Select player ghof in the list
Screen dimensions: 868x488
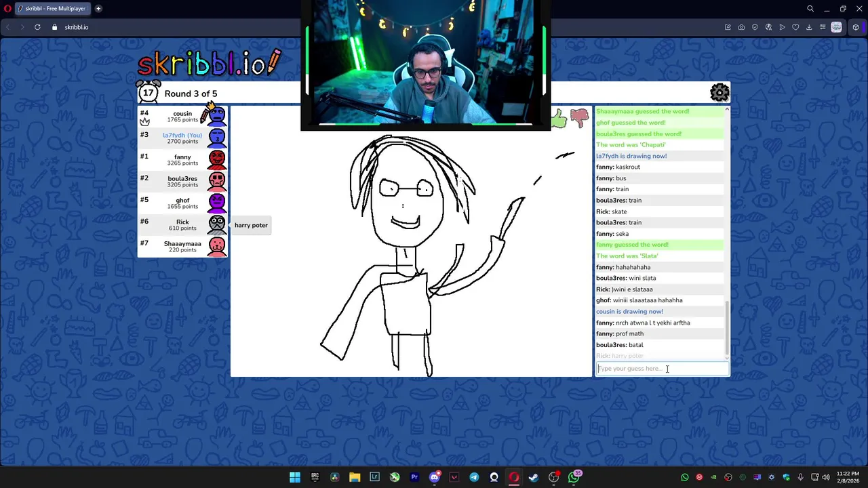[x=182, y=203]
